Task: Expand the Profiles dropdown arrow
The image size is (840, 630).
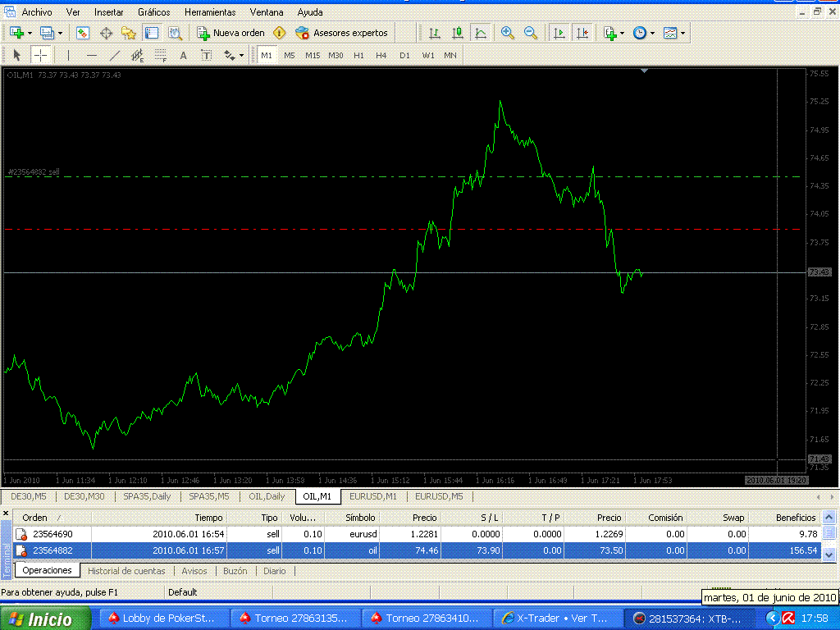Action: (60, 33)
